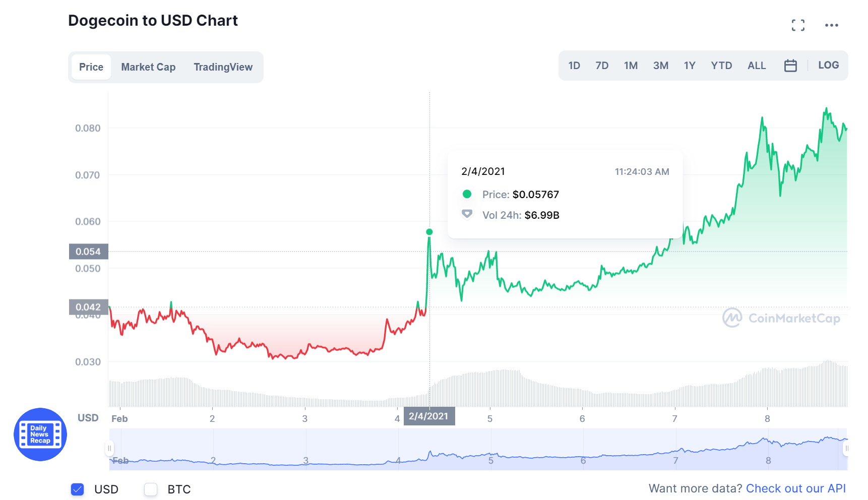Select the Price tab
Viewport: 868px width, 500px height.
pyautogui.click(x=91, y=67)
